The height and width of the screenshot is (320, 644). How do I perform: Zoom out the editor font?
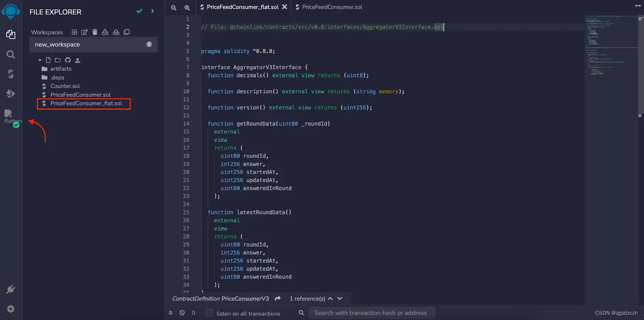coord(174,8)
